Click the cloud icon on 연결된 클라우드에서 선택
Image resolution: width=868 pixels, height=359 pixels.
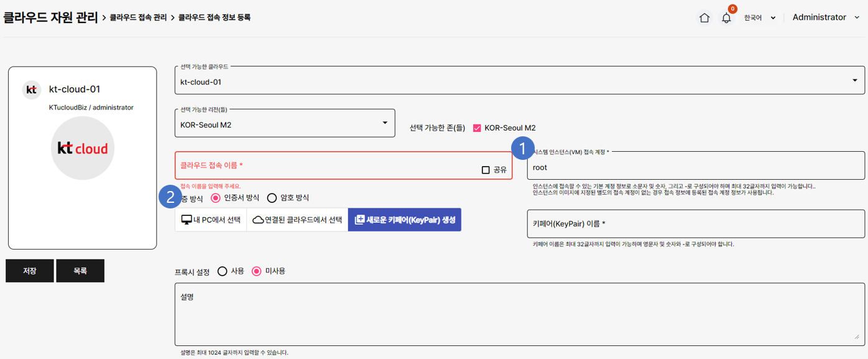(257, 219)
